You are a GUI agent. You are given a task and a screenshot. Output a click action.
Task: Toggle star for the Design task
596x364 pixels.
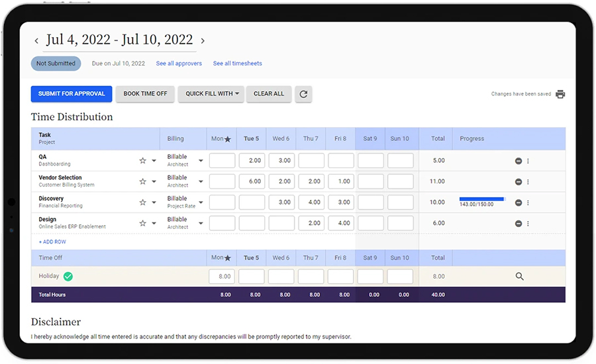click(142, 224)
